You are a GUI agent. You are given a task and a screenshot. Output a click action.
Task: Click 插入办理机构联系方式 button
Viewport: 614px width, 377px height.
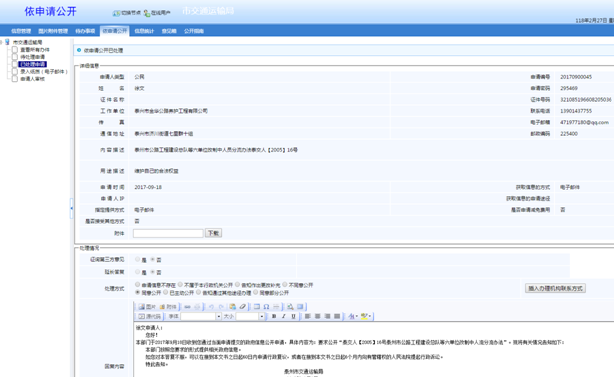coord(555,288)
